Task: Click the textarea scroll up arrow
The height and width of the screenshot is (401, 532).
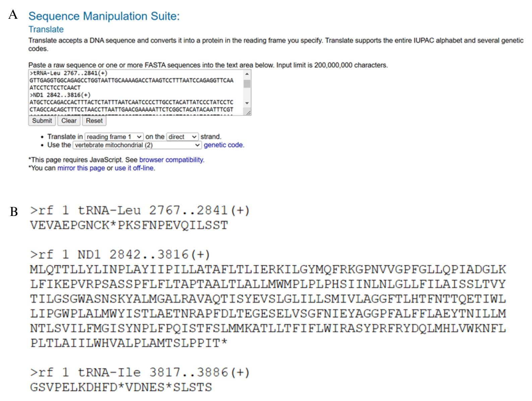Action: tap(247, 74)
